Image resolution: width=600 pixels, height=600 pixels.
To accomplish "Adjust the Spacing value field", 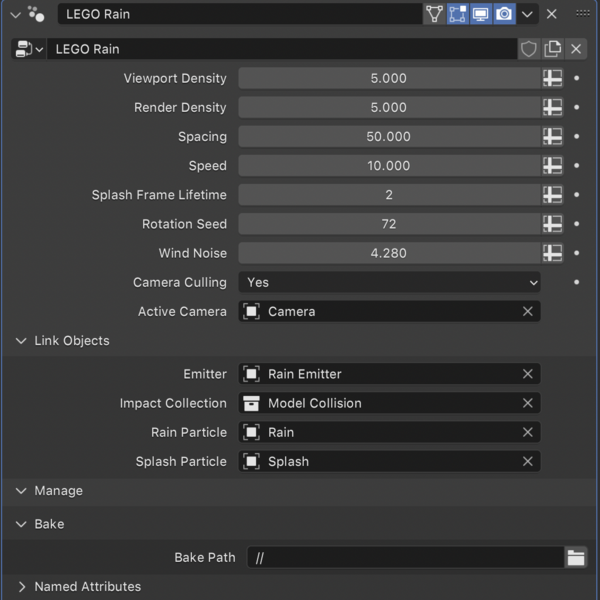I will [x=389, y=137].
